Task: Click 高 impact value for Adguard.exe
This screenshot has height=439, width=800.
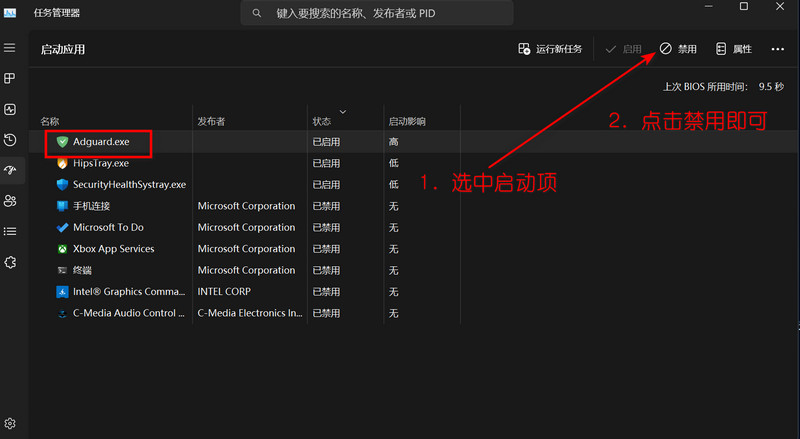Action: coord(393,142)
